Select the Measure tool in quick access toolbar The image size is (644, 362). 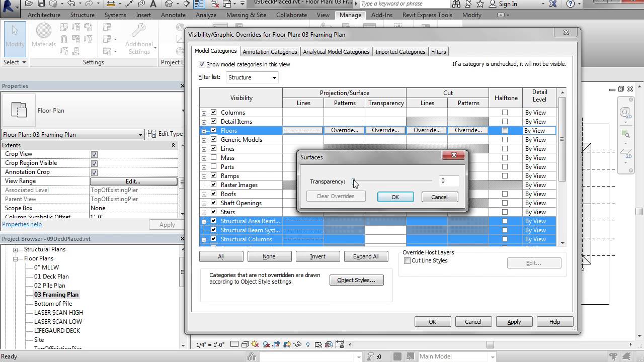pyautogui.click(x=111, y=4)
